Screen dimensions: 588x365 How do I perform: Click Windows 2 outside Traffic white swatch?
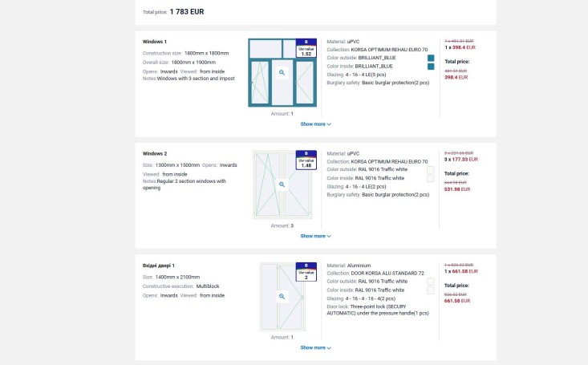(431, 170)
